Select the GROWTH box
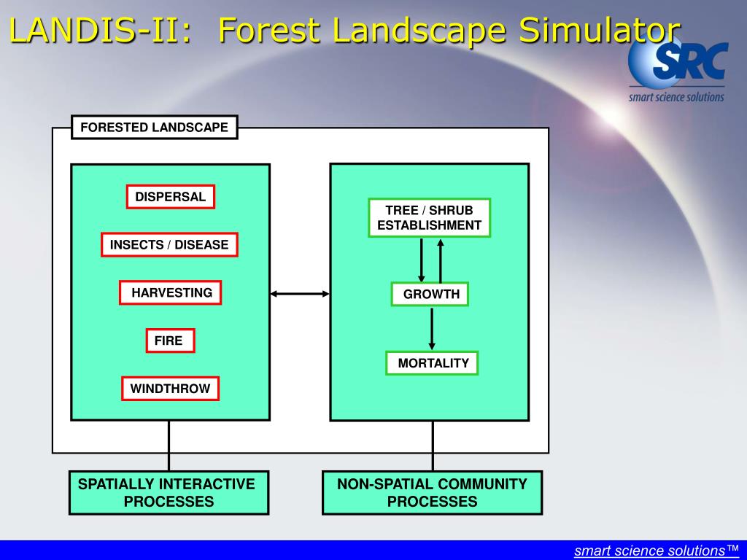The height and width of the screenshot is (560, 747). [430, 295]
